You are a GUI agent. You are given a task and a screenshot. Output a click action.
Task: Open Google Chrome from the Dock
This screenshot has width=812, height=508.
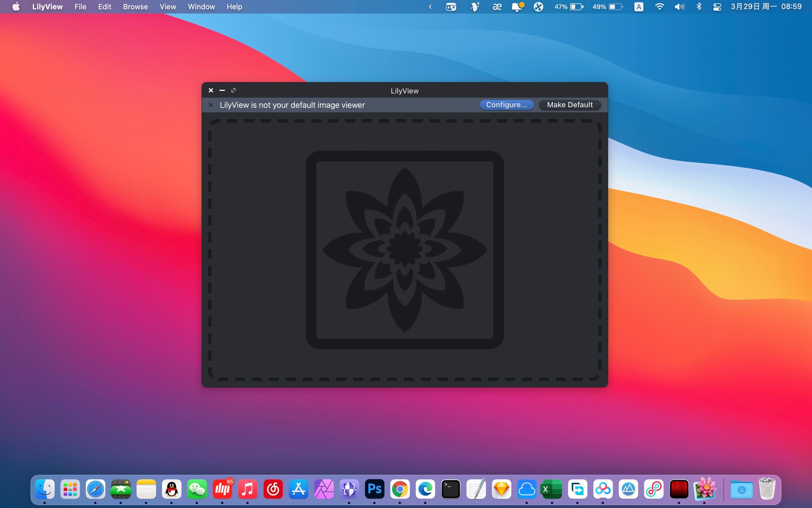coord(400,489)
